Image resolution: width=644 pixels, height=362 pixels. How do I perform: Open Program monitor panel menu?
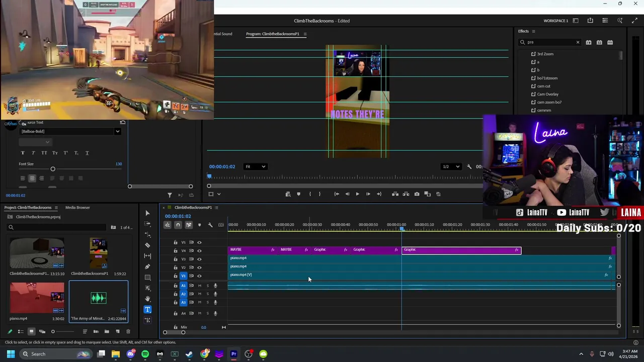click(305, 34)
